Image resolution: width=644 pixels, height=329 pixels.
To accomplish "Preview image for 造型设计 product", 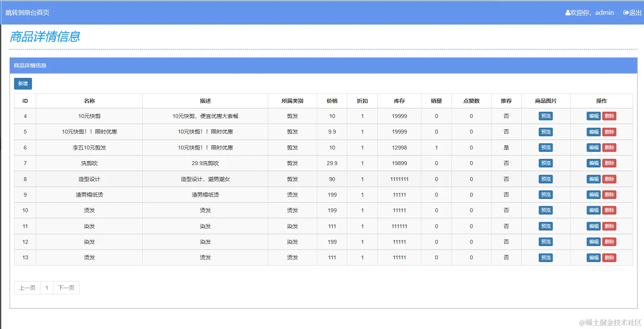I will point(546,179).
